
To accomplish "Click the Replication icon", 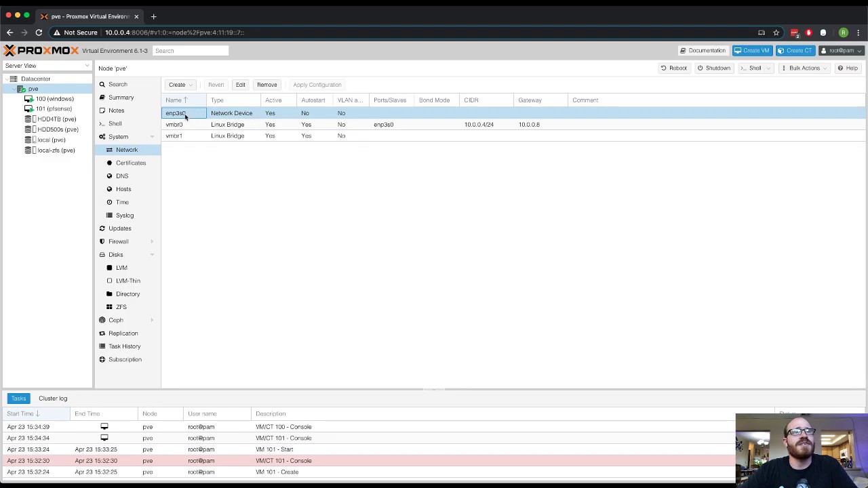I will pyautogui.click(x=102, y=333).
